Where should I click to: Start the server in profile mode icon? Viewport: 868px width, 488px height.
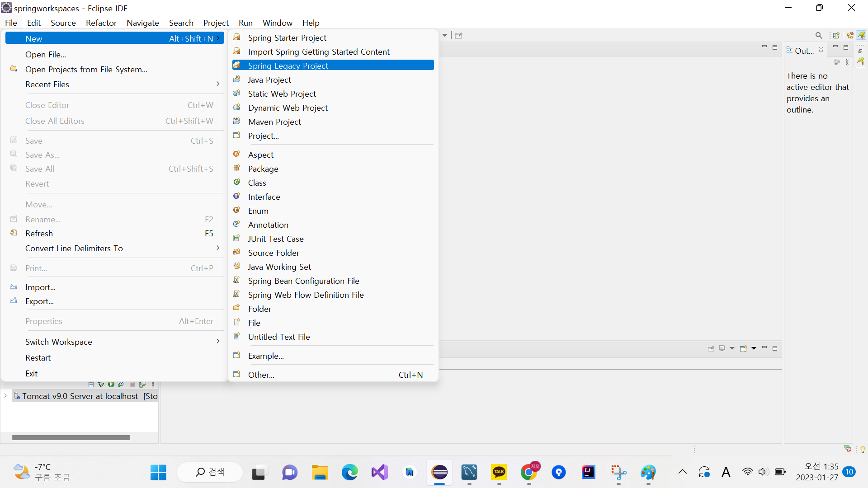click(x=122, y=385)
